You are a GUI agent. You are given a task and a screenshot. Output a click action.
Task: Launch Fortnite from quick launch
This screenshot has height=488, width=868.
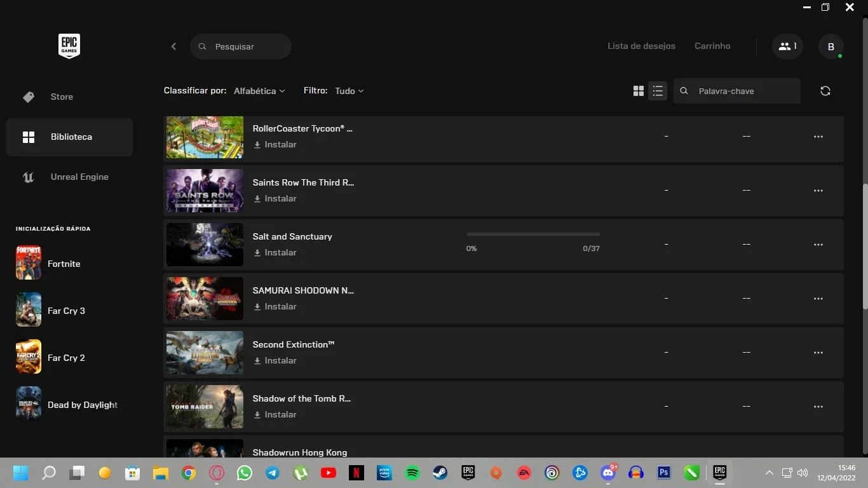point(48,263)
